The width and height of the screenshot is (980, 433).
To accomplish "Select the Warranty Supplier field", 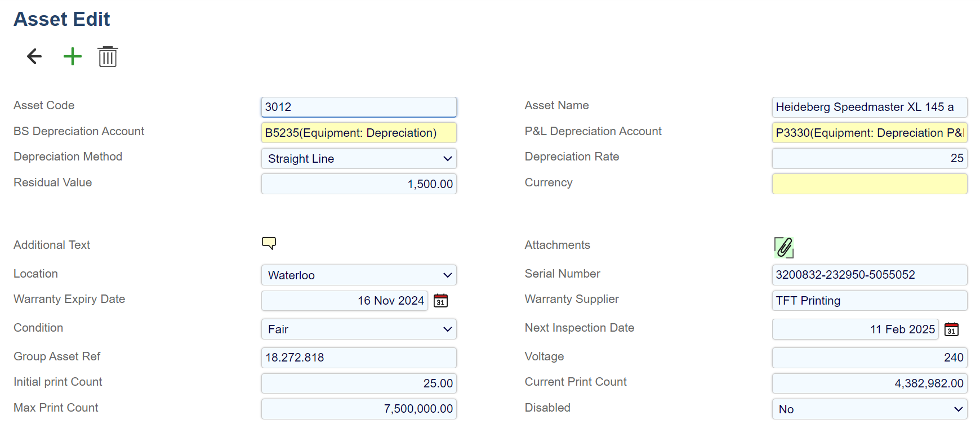I will click(869, 301).
